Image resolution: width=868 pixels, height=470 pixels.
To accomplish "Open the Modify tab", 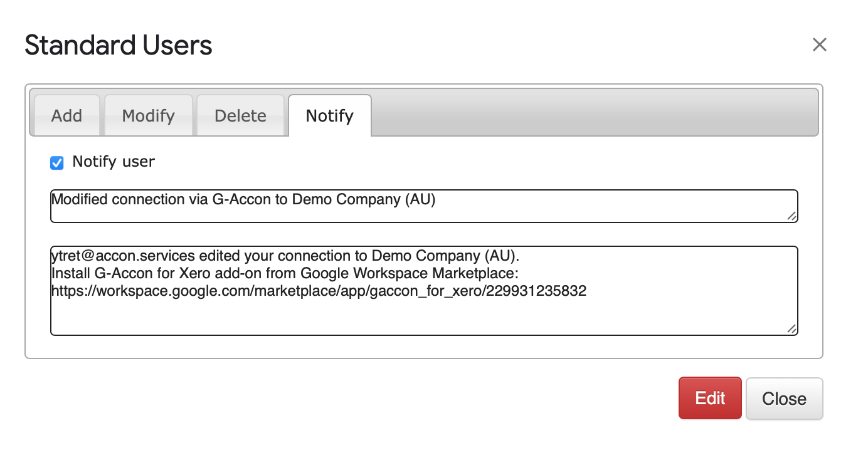I will coord(148,115).
